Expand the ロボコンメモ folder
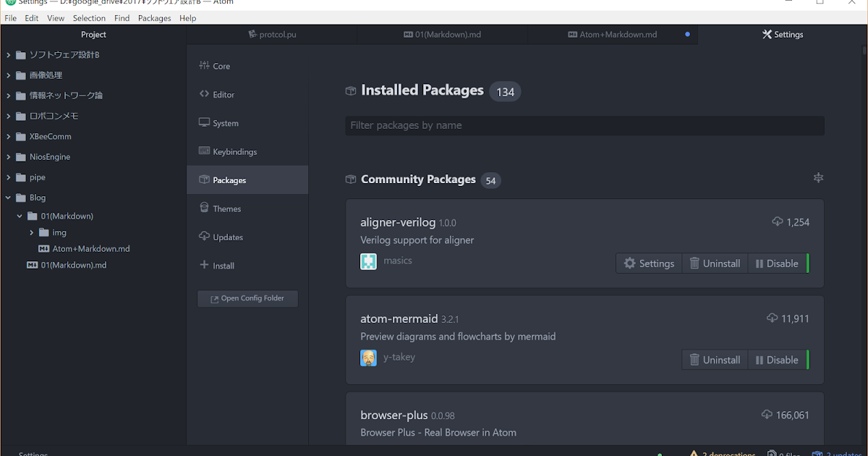The height and width of the screenshot is (456, 868). [x=9, y=116]
